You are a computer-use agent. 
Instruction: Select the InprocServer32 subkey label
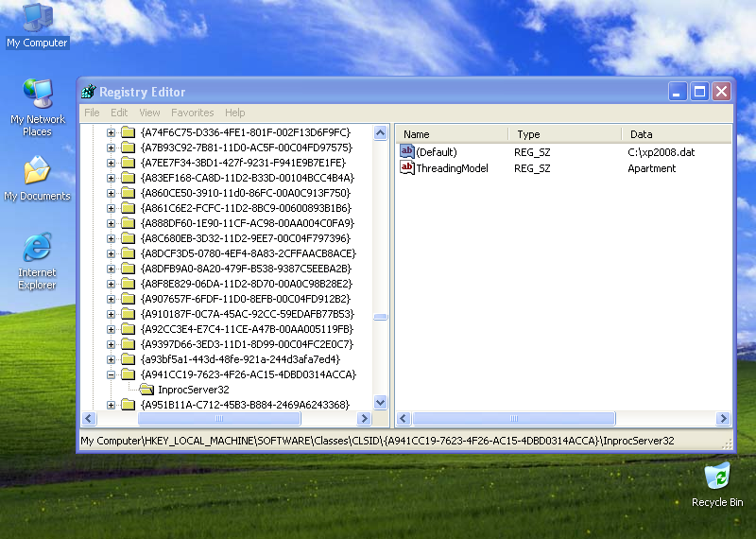pyautogui.click(x=194, y=390)
